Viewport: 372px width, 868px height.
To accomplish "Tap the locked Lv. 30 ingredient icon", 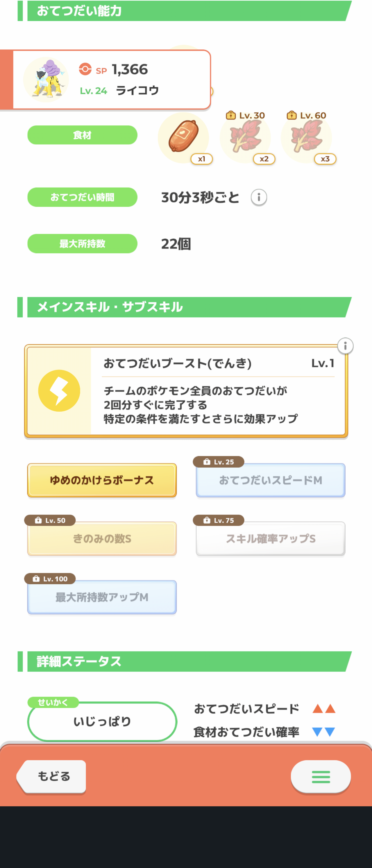I will point(245,138).
